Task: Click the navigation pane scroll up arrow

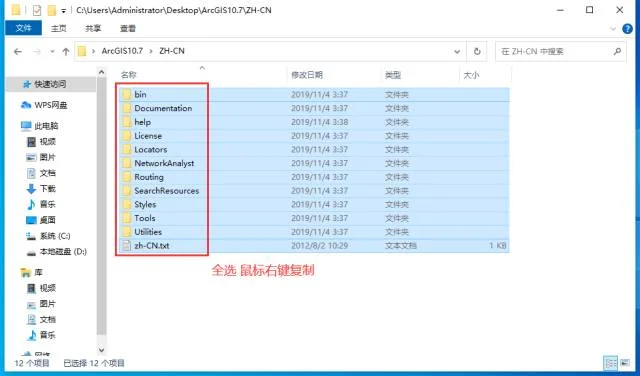Action: click(102, 72)
